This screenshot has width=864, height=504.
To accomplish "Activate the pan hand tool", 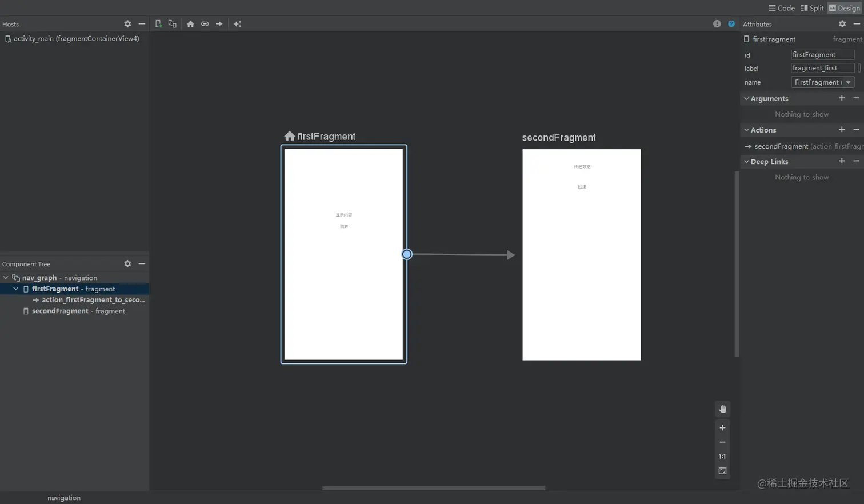I will tap(722, 409).
